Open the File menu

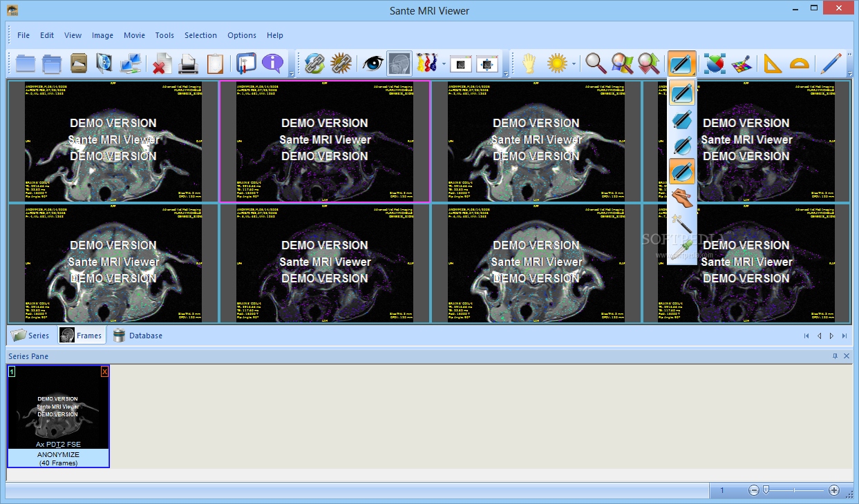(x=23, y=35)
